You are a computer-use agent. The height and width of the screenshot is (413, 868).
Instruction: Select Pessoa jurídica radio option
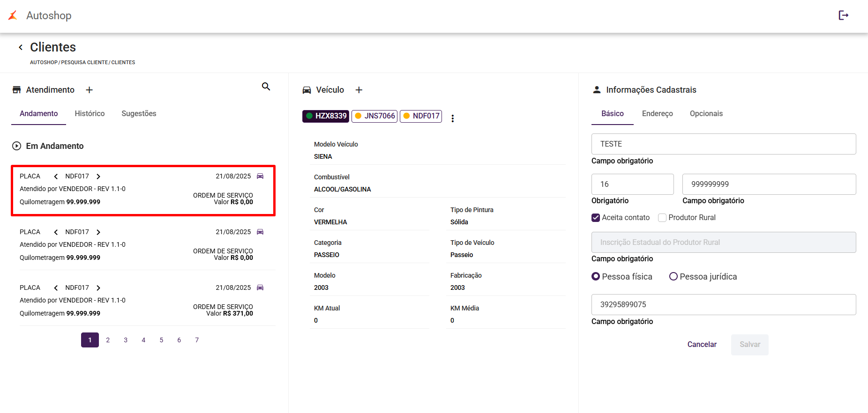tap(673, 277)
